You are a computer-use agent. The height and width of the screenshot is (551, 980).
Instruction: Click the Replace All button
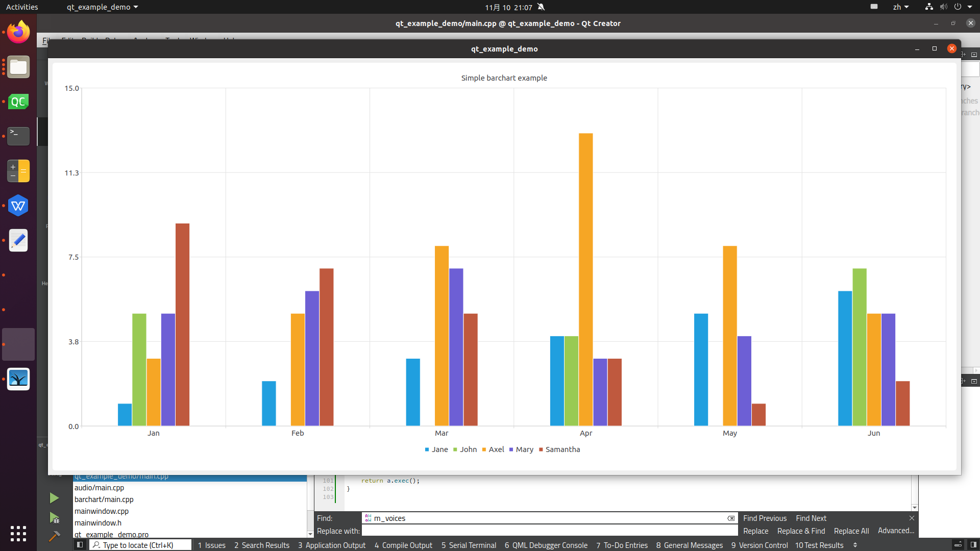(851, 531)
